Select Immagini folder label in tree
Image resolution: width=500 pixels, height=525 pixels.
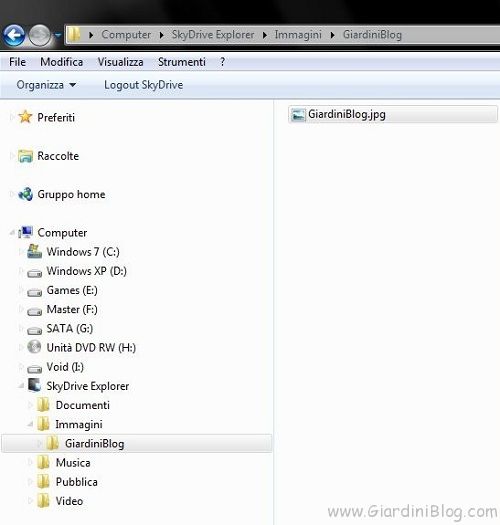(79, 425)
